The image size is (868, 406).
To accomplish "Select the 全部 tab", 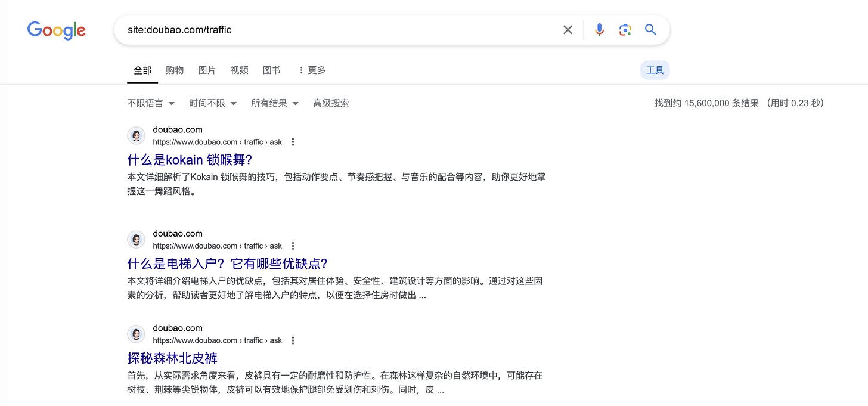I will (142, 70).
